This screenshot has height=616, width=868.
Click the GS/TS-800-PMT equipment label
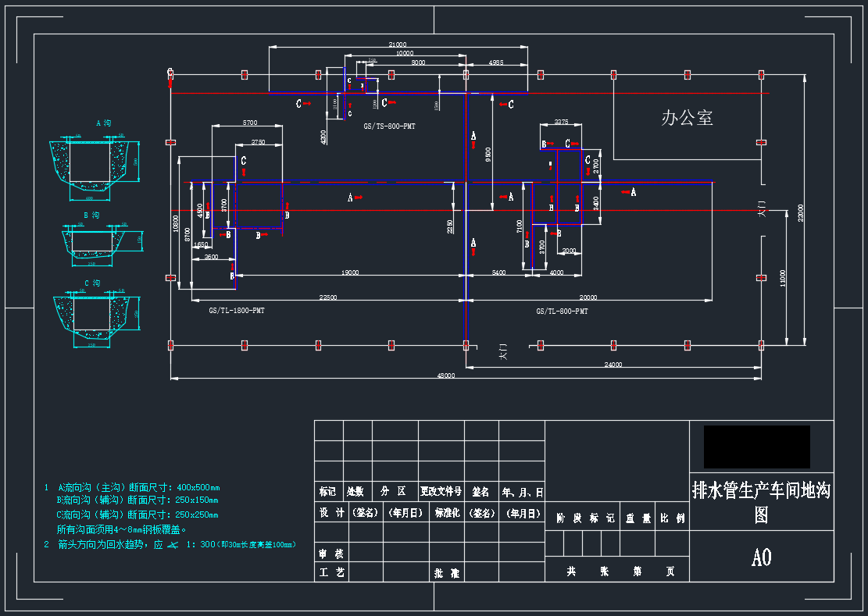[389, 126]
